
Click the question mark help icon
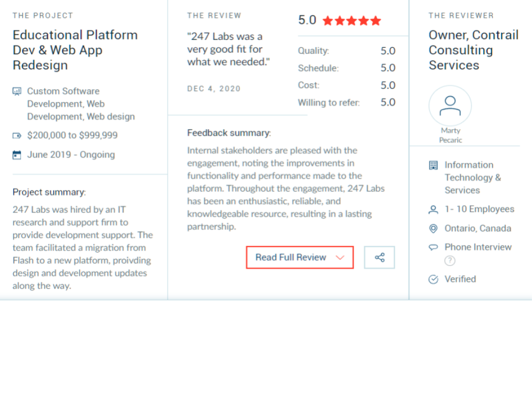pos(450,260)
